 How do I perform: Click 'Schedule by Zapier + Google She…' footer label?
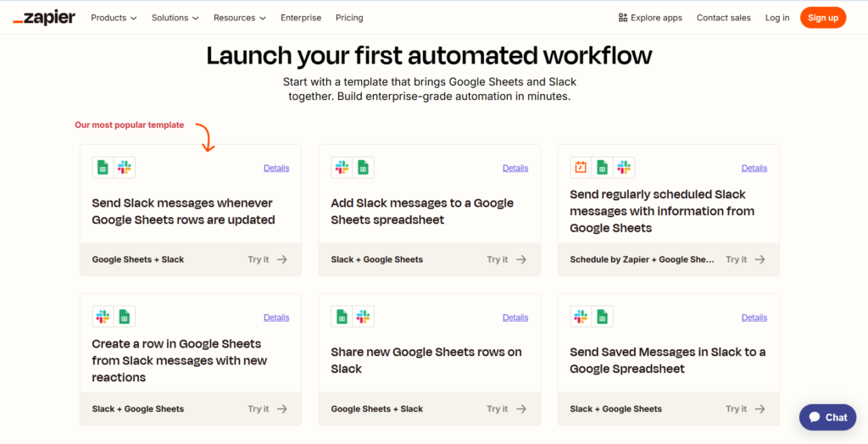[643, 259]
